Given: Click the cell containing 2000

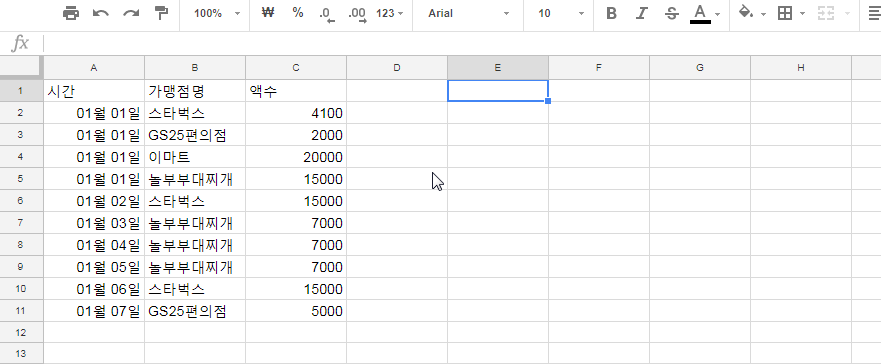Looking at the screenshot, I should [x=296, y=135].
